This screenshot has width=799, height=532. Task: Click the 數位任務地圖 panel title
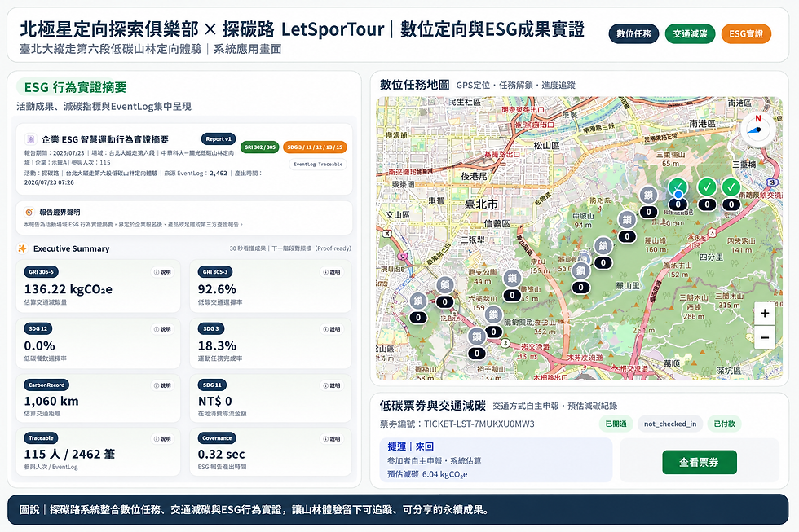415,85
